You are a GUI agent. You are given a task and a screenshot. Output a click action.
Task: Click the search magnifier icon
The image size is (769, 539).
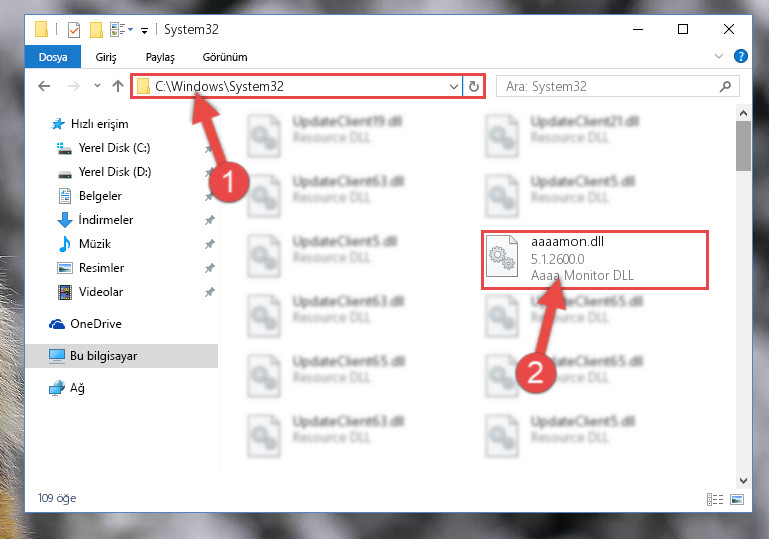click(x=725, y=87)
